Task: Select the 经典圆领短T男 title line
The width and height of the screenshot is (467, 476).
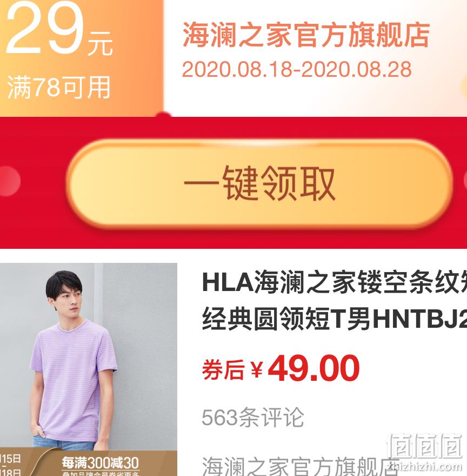Action: 335,318
